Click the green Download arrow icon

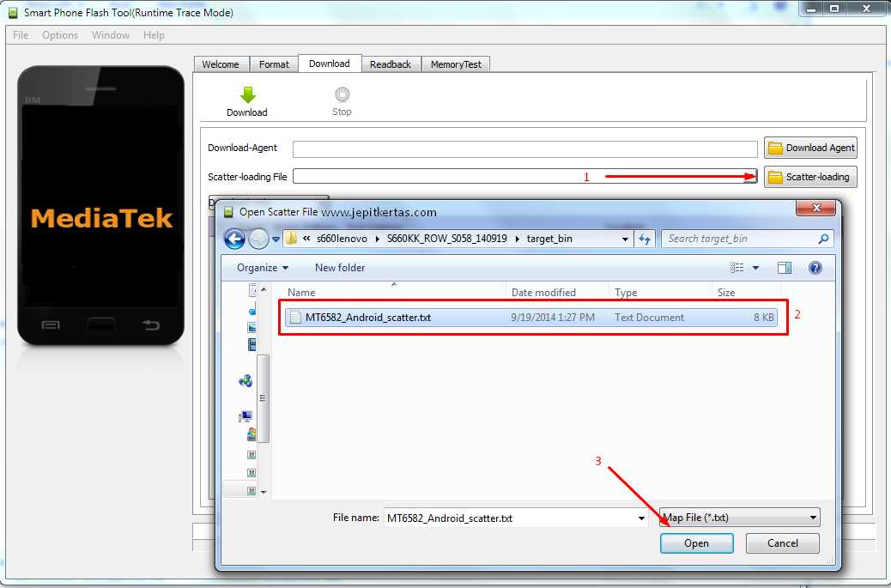point(247,94)
